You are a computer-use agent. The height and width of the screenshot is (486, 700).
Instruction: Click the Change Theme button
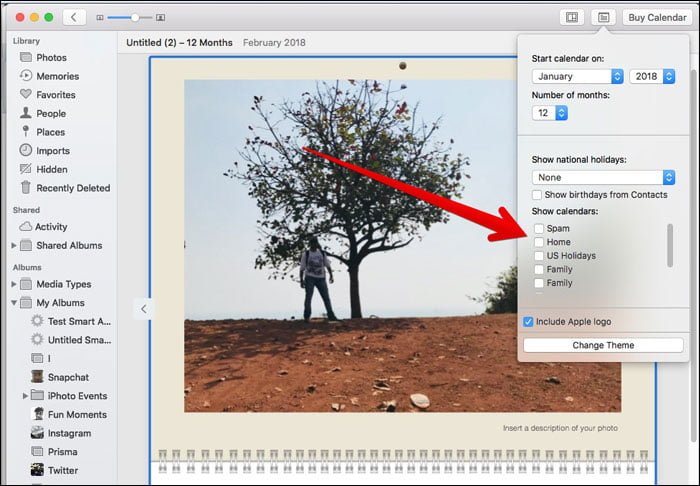[x=603, y=345]
